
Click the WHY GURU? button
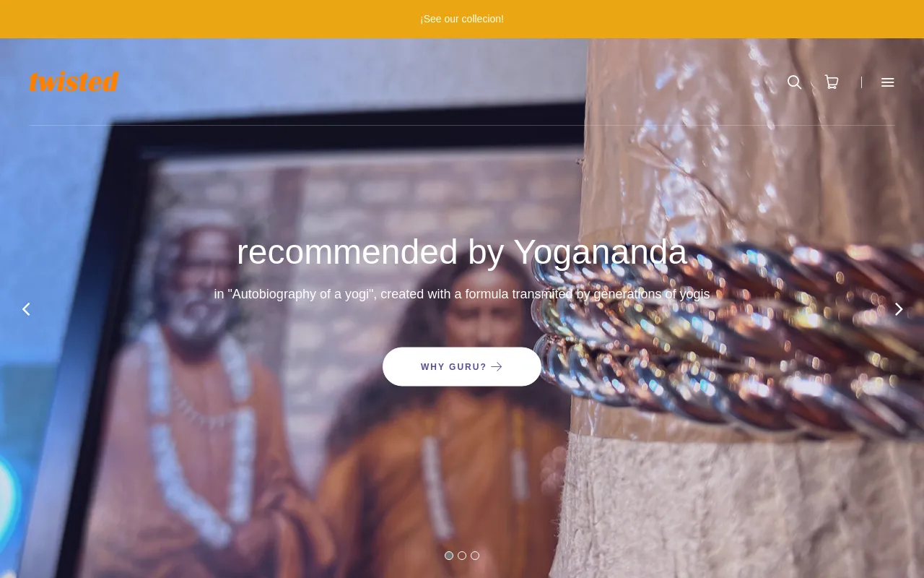coord(462,367)
